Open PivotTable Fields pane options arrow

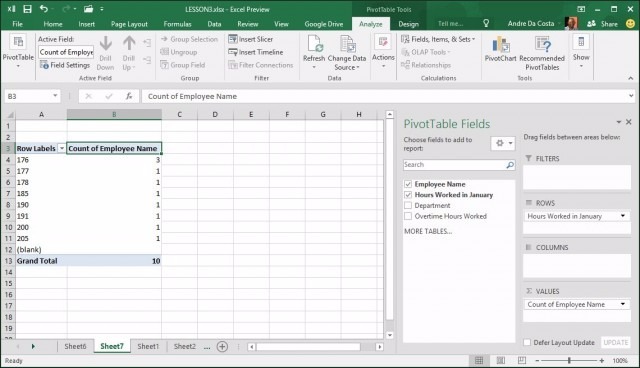pyautogui.click(x=619, y=122)
